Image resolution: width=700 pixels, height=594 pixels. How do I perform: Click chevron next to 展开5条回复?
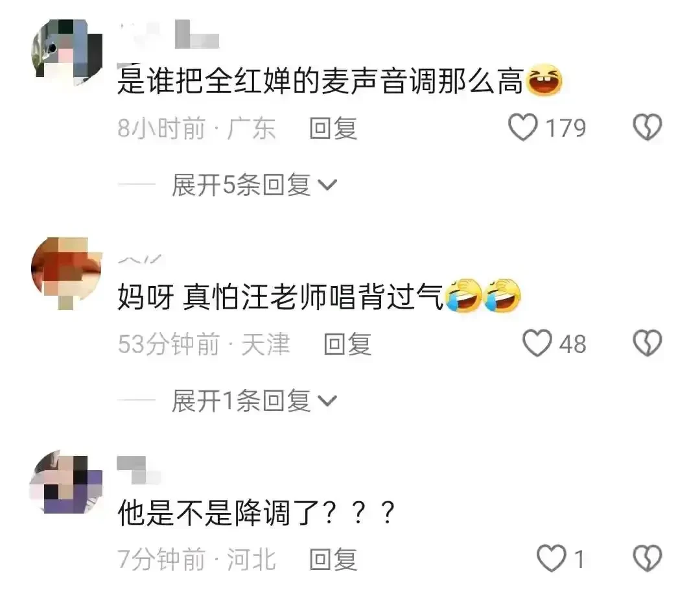pyautogui.click(x=328, y=185)
